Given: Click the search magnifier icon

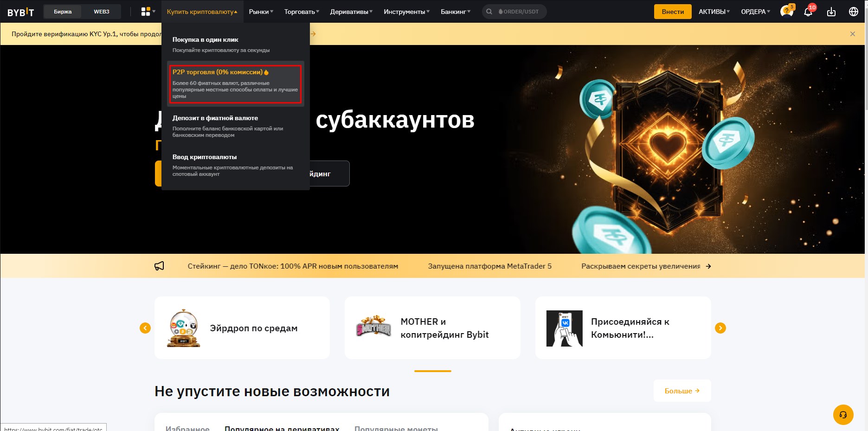Looking at the screenshot, I should coord(489,12).
